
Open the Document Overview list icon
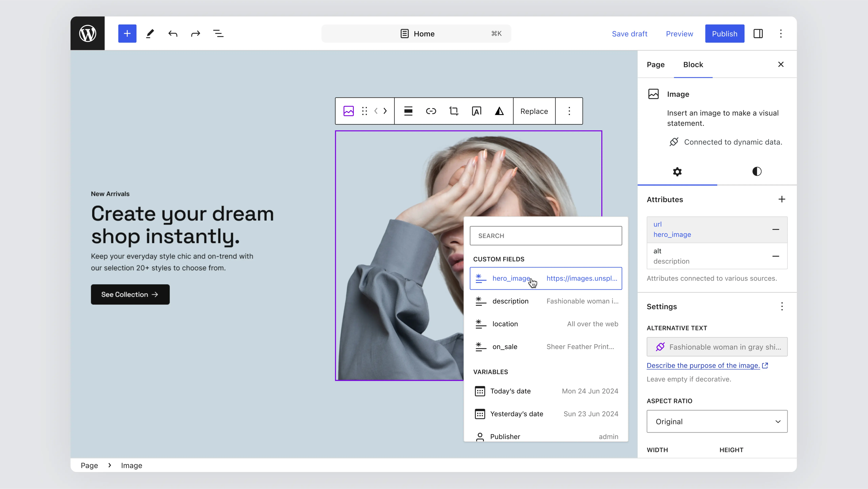tap(218, 33)
